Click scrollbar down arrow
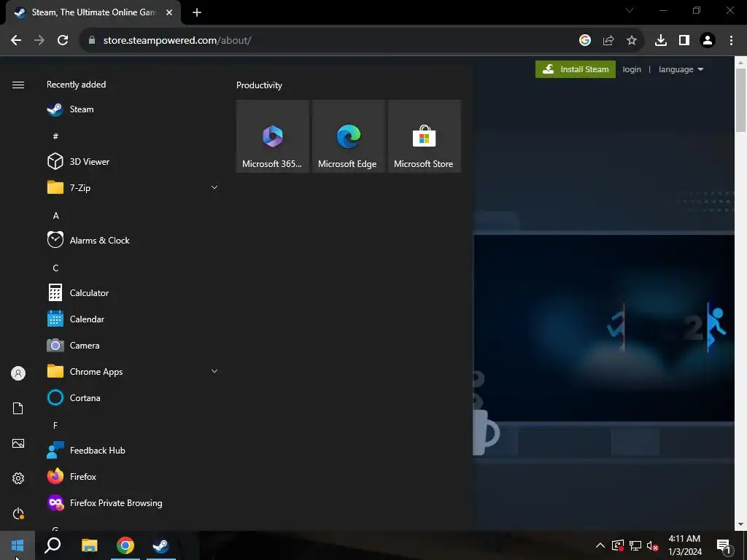The image size is (747, 560). [741, 525]
